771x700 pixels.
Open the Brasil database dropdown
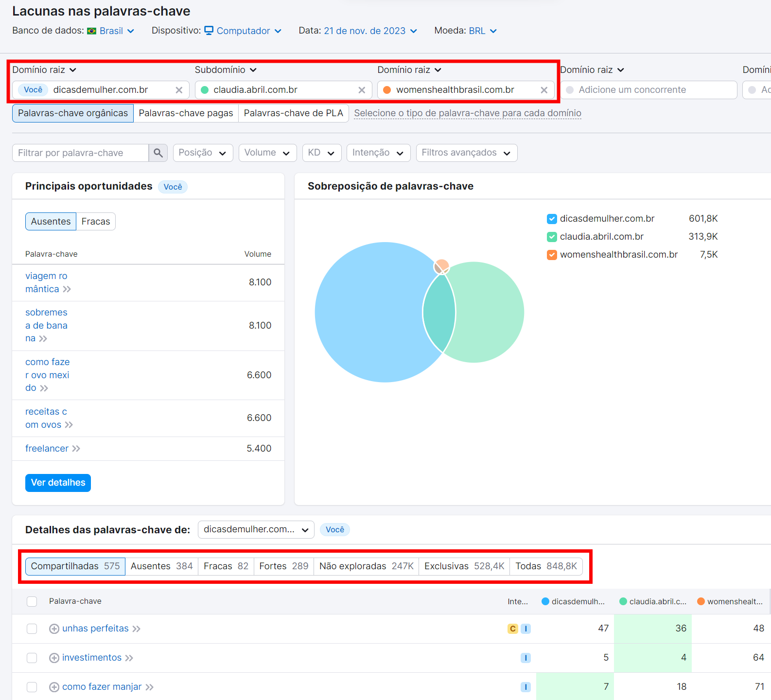pos(117,31)
